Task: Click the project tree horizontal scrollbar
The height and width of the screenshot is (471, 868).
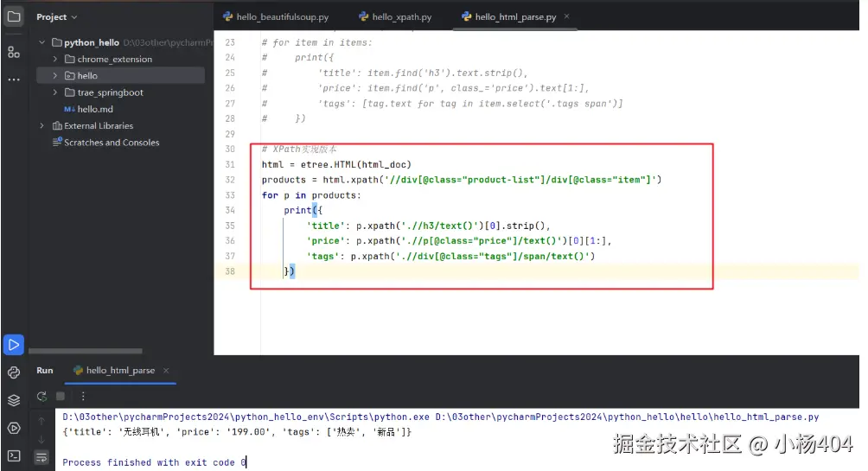Action: (86, 351)
